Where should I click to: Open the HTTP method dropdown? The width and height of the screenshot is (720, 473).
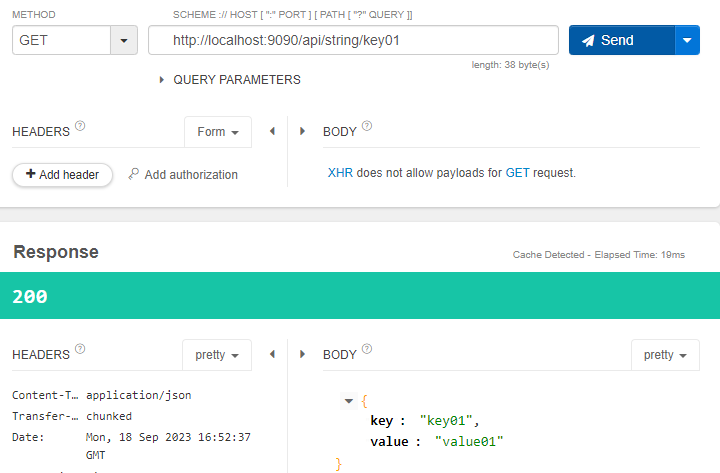(123, 40)
